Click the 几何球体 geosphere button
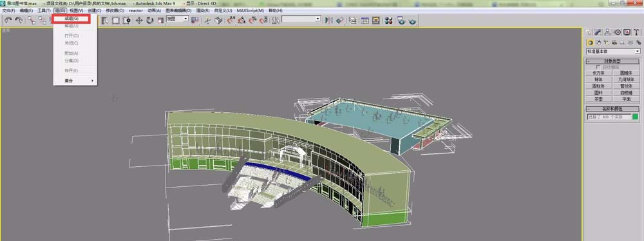Image resolution: width=644 pixels, height=241 pixels. coord(627,80)
